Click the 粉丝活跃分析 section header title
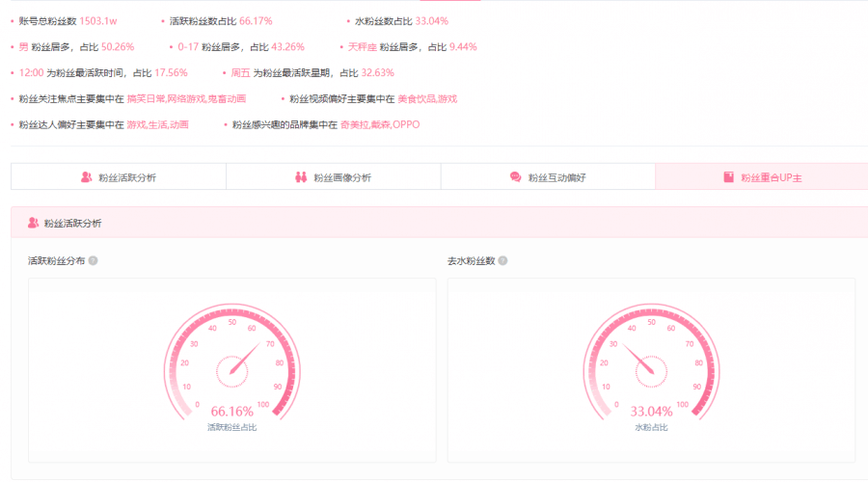 click(x=72, y=223)
